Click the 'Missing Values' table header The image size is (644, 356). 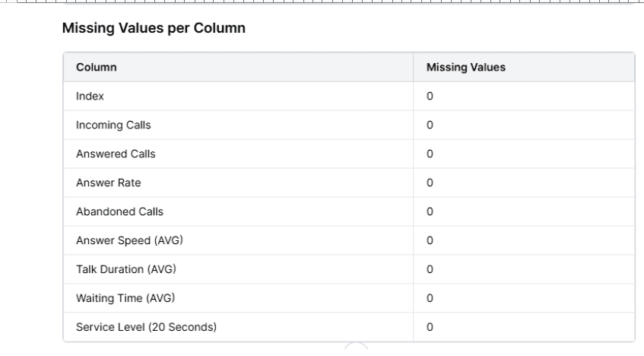[x=466, y=68]
